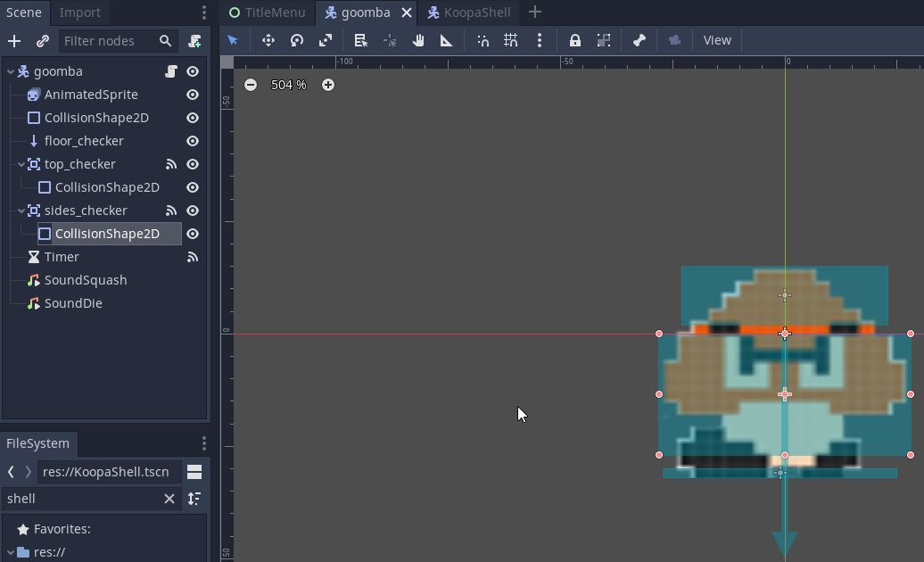This screenshot has width=924, height=562.
Task: Switch to the KoopaShell scene tab
Action: (x=470, y=12)
